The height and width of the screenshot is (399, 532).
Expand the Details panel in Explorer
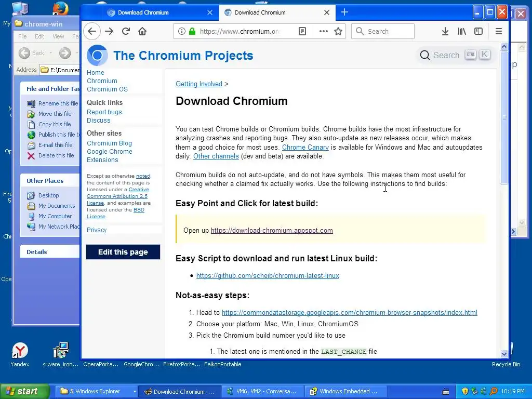click(x=50, y=252)
